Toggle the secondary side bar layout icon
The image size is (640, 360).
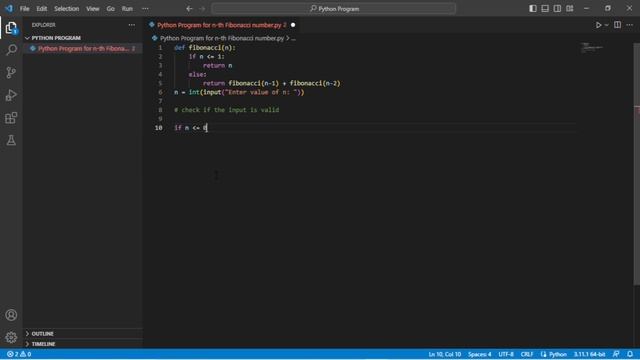557,9
